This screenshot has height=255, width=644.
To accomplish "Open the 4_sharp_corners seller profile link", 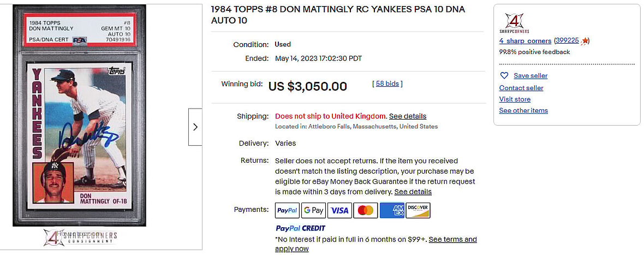I will 525,41.
